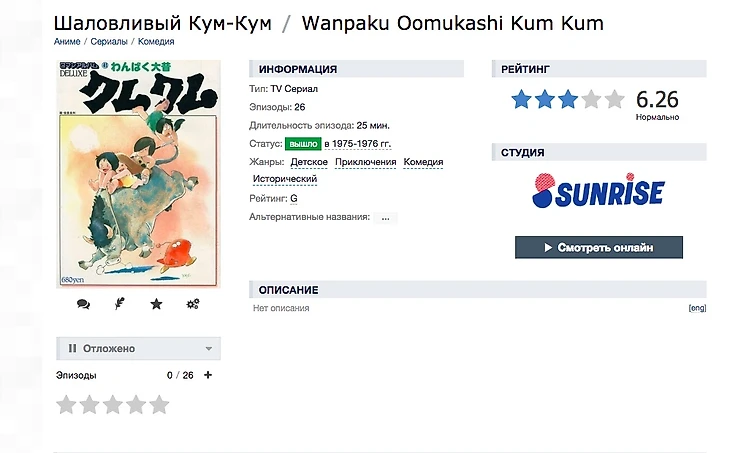Expand alternative titles ellipsis button
The image size is (730, 453).
(x=385, y=218)
